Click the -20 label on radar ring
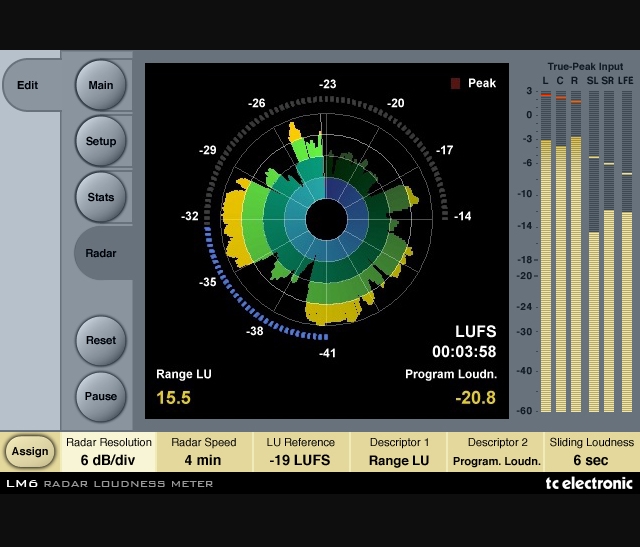Screen dimensions: 640x547 [396, 103]
